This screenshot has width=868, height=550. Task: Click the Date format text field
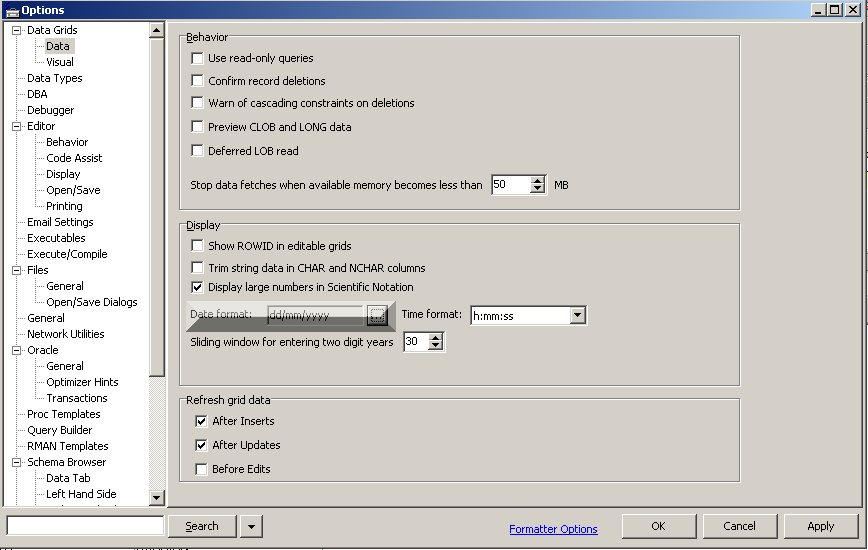coord(316,315)
